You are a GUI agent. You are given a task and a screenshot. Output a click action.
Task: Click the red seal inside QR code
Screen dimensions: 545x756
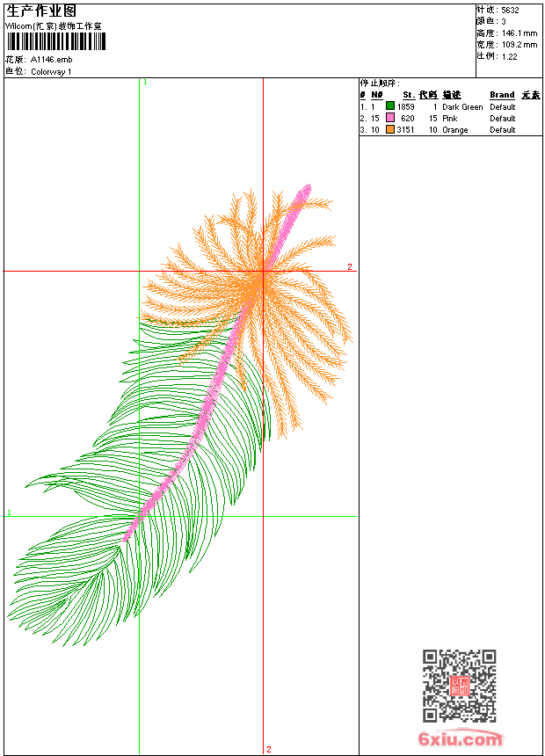pyautogui.click(x=459, y=686)
